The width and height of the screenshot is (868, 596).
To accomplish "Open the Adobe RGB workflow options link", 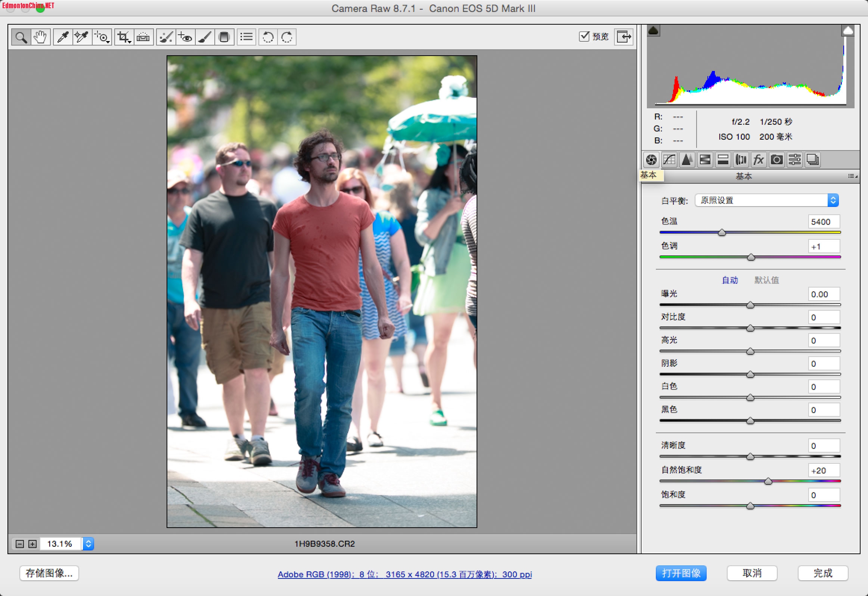I will tap(404, 574).
